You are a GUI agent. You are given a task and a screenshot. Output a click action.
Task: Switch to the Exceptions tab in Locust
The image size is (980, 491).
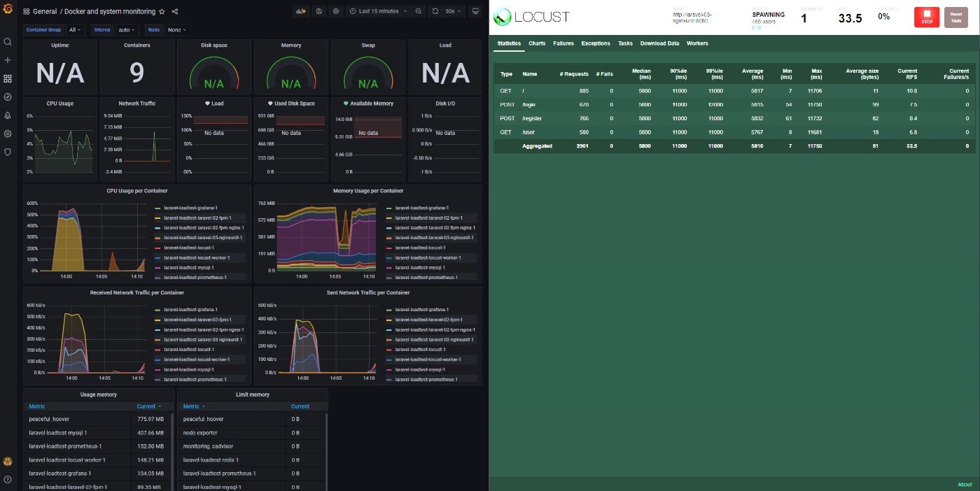click(x=596, y=43)
